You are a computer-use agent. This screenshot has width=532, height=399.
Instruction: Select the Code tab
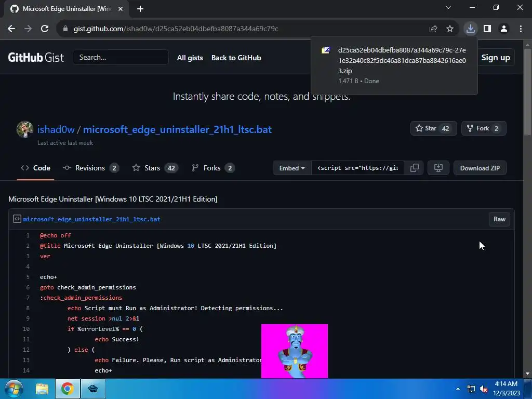[36, 168]
